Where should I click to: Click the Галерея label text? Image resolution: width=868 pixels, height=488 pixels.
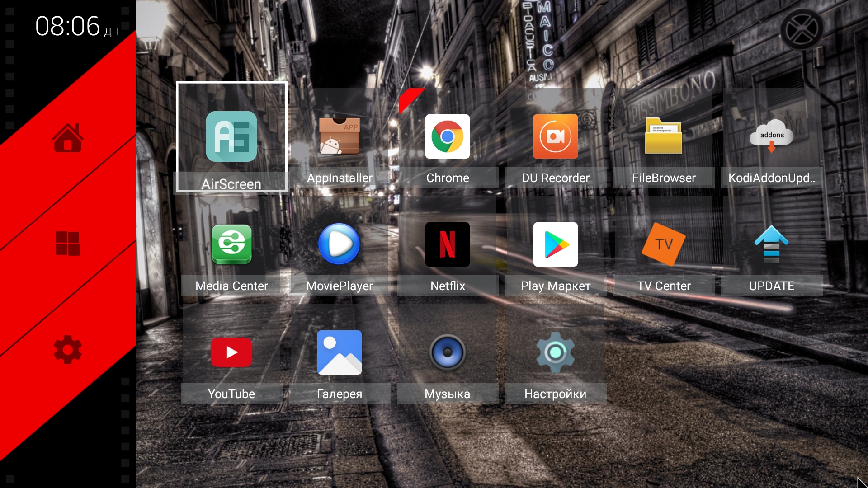340,394
